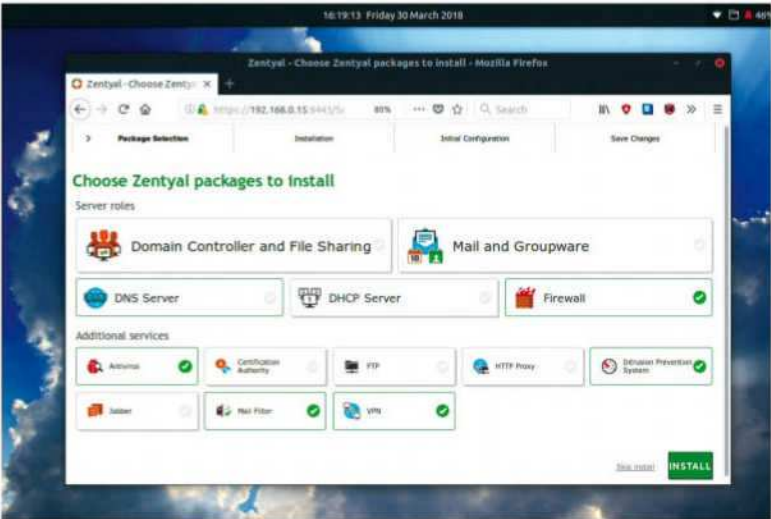Click the DHCP Server monitor icon
Screen dimensions: 771x519
tap(310, 298)
